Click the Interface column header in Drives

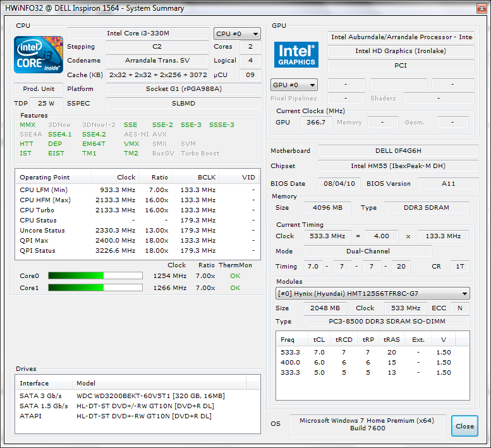click(x=44, y=383)
